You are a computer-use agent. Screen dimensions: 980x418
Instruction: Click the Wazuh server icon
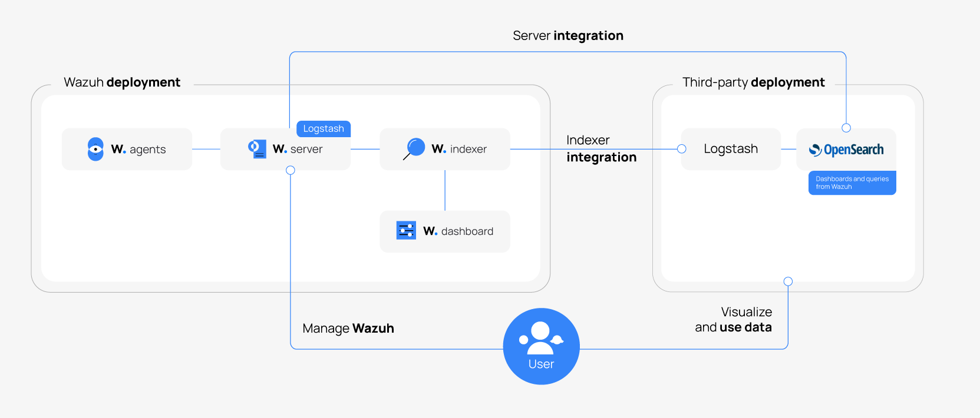pyautogui.click(x=257, y=148)
